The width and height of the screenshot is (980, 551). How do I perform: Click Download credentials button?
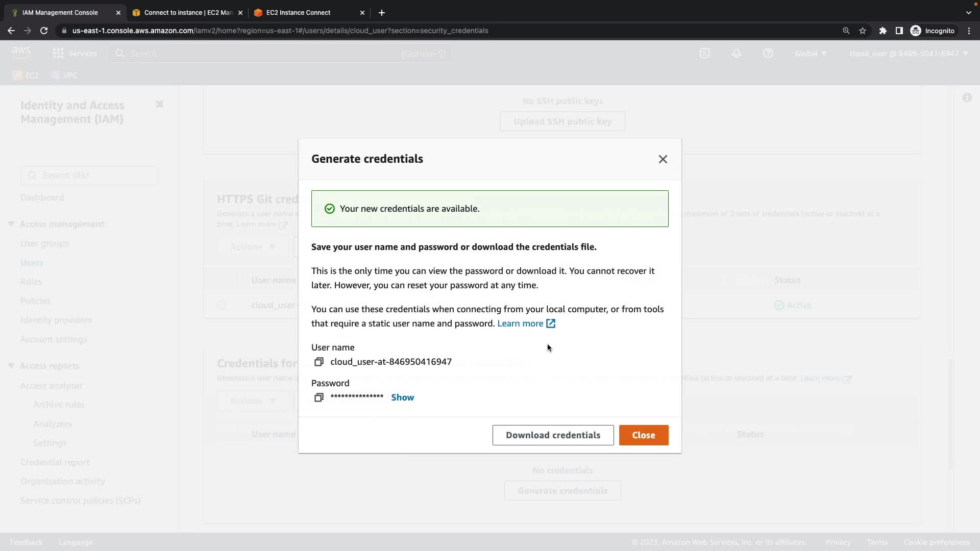coord(553,435)
